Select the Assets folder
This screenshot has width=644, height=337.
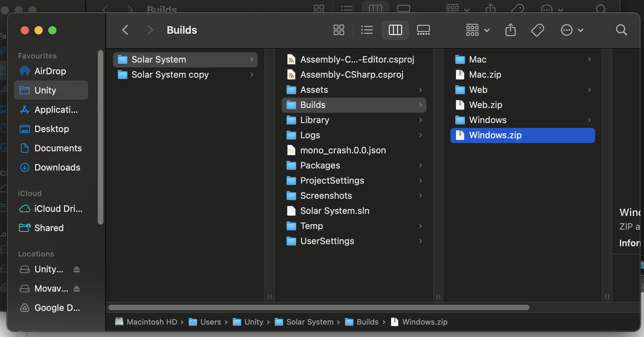coord(354,90)
